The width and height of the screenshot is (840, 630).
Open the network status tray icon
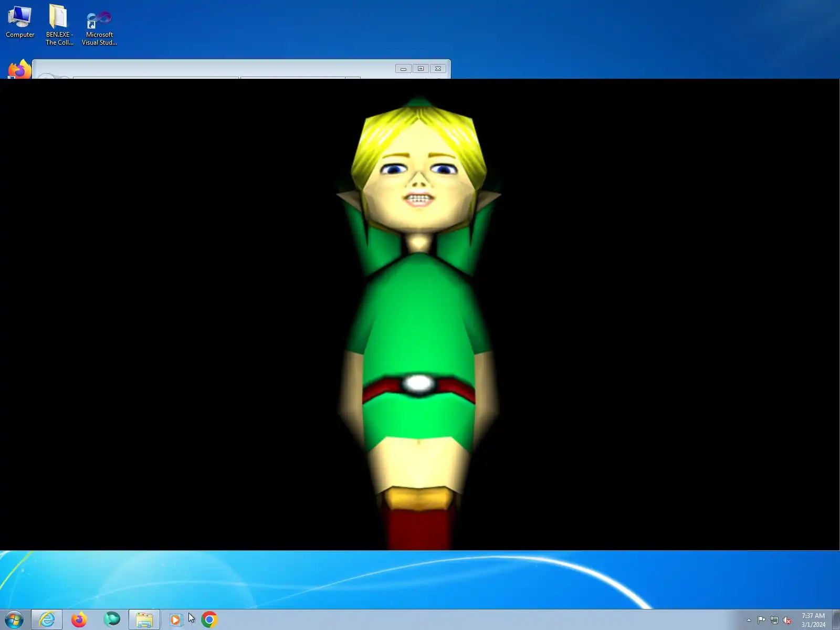(x=774, y=620)
